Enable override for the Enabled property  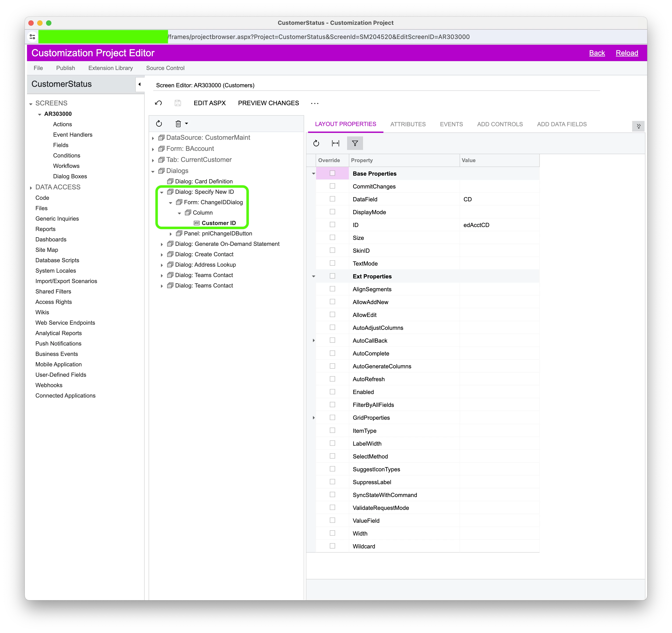[x=332, y=392]
